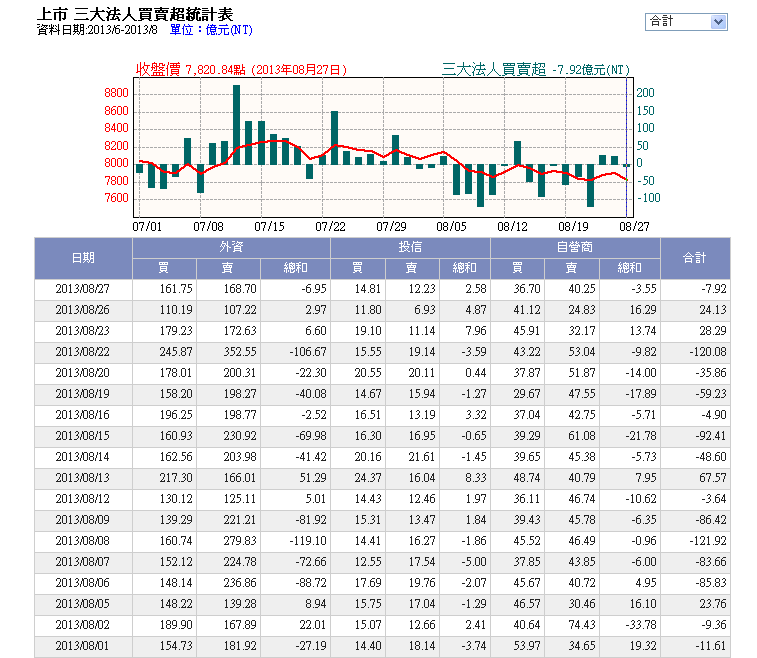
Task: Select date cell 2013/08/16
Action: click(x=83, y=415)
